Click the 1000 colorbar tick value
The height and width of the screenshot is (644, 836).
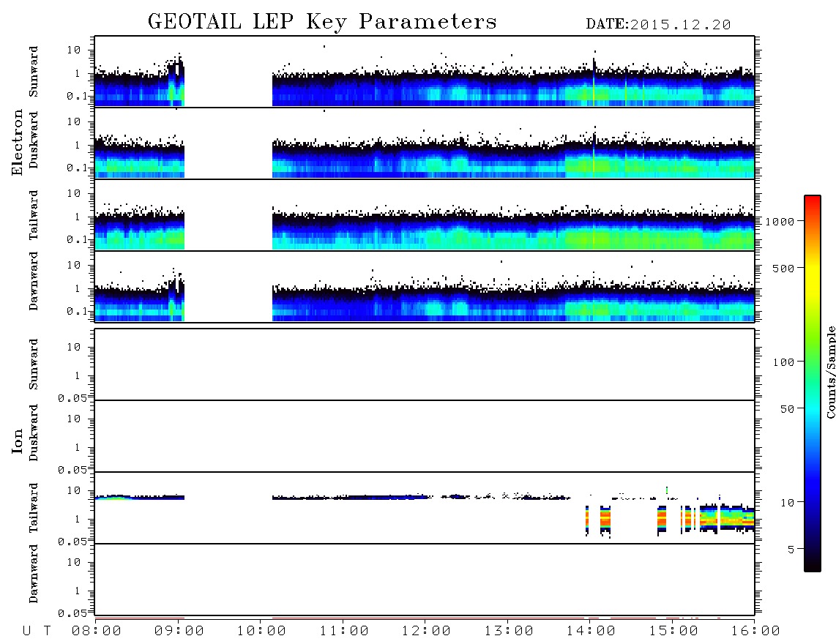tap(780, 222)
